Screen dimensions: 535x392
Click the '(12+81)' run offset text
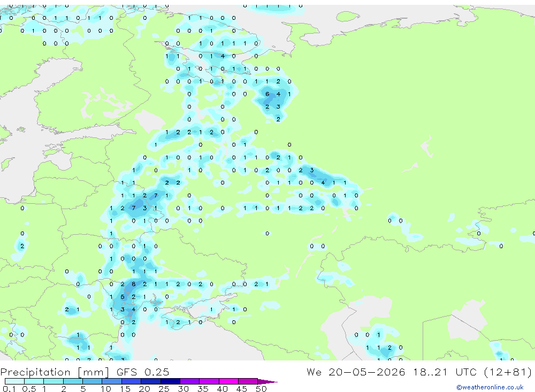(x=508, y=372)
